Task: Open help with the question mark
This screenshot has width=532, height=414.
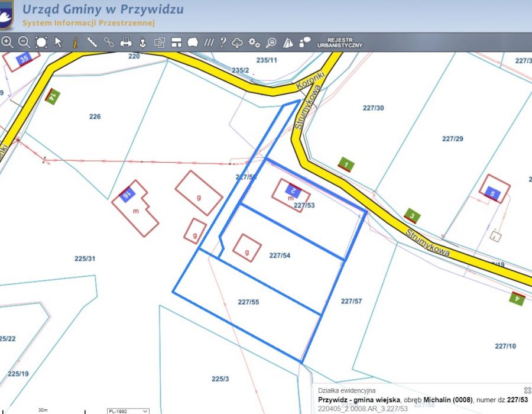Action: [223, 43]
